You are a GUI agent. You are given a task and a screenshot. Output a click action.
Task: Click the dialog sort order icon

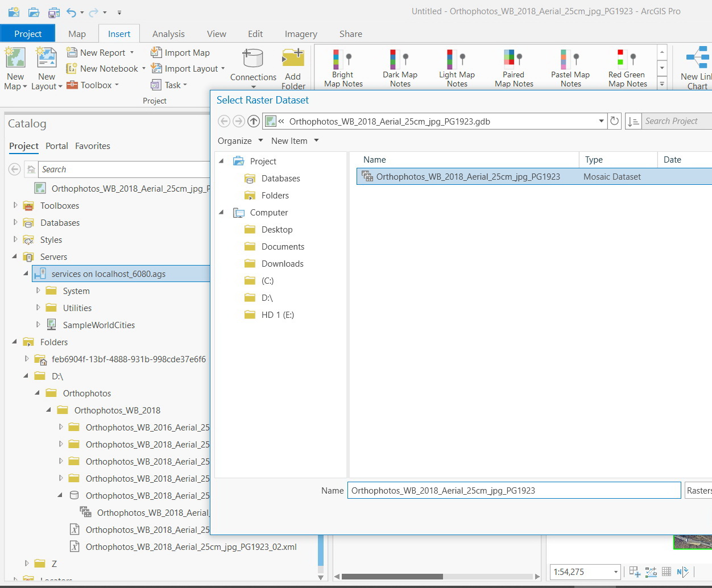tap(633, 121)
